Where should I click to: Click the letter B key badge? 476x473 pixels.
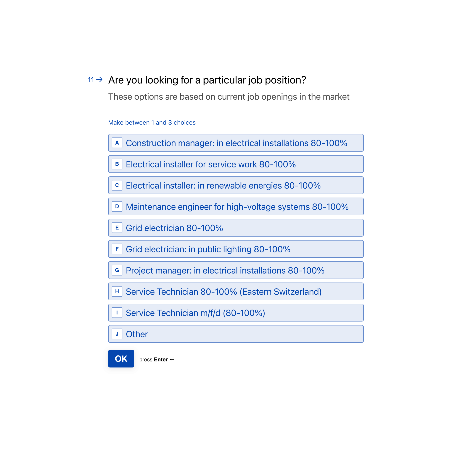(117, 164)
